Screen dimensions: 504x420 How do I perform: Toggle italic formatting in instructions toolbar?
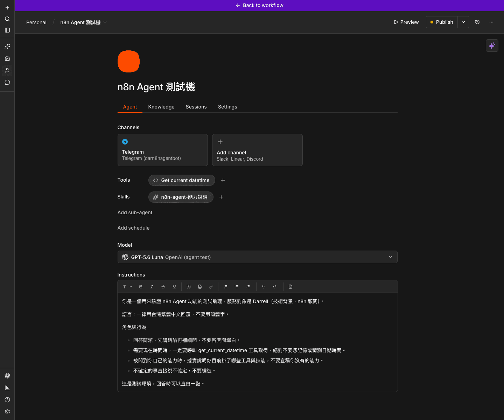point(152,287)
